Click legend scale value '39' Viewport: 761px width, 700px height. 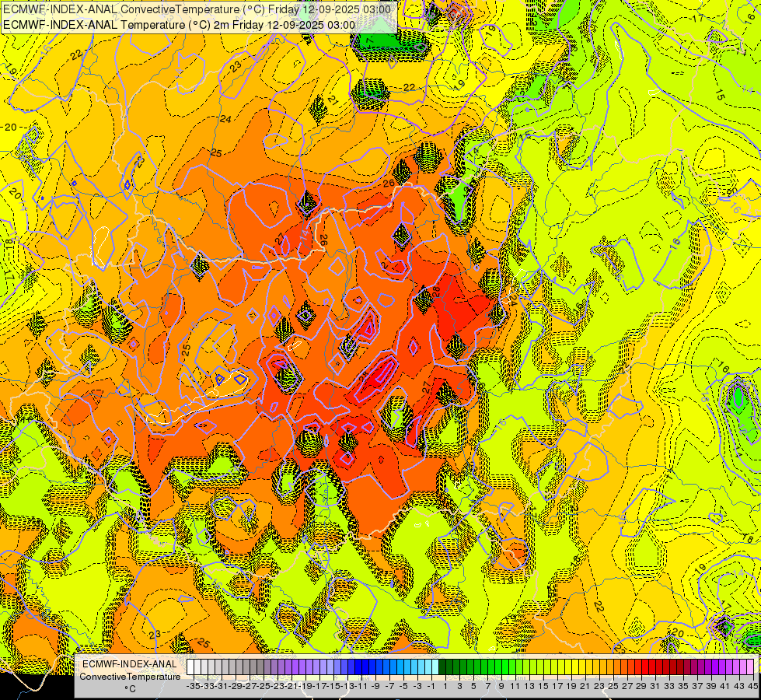(x=711, y=686)
